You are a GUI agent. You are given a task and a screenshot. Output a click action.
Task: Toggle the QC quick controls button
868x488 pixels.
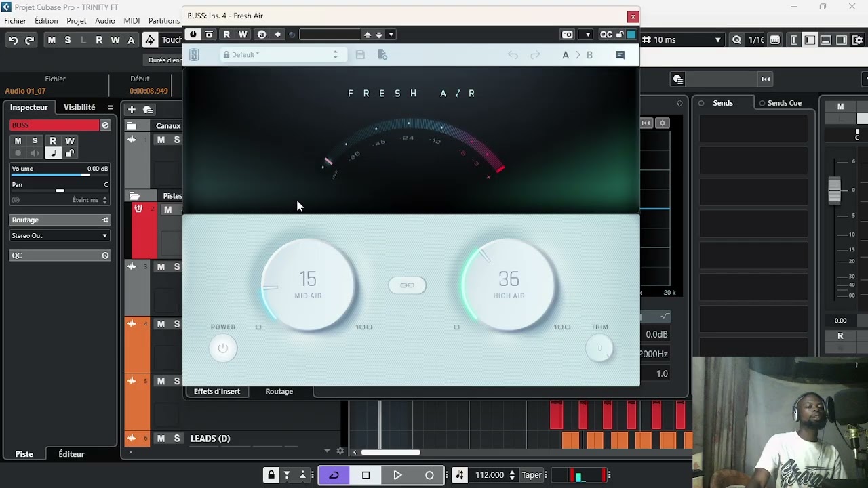point(606,35)
